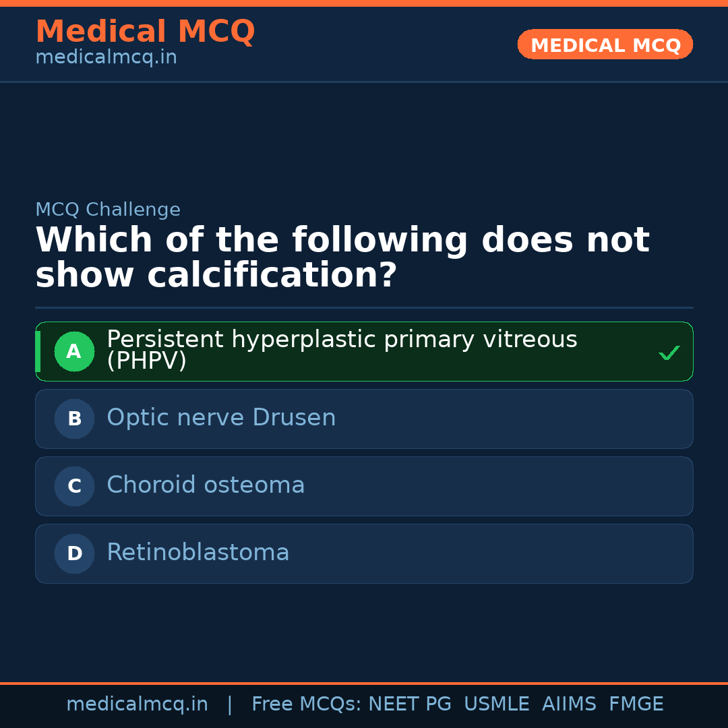Click the circular C letter badge
The width and height of the screenshot is (728, 728).
click(74, 486)
